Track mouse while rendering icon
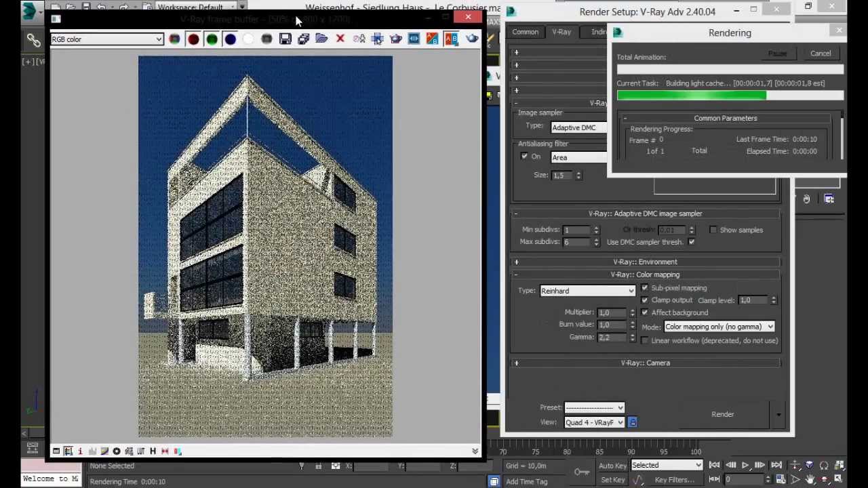The image size is (868, 488). coord(377,39)
